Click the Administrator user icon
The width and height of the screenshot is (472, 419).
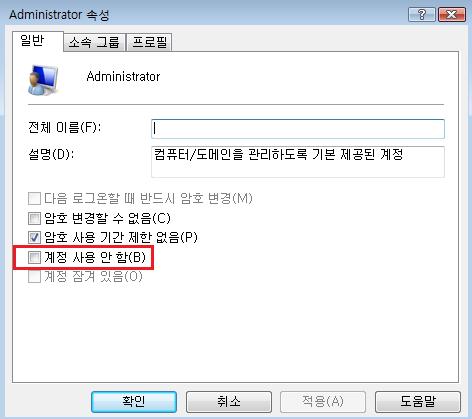pos(43,80)
